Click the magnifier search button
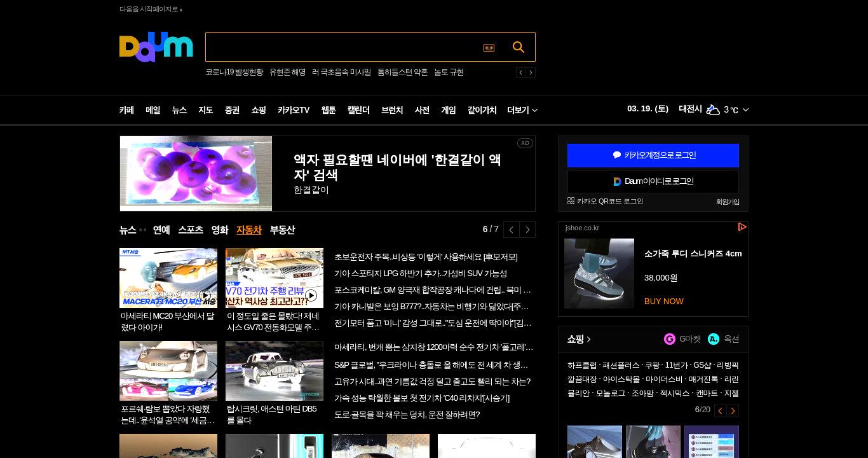The height and width of the screenshot is (458, 868). point(519,47)
